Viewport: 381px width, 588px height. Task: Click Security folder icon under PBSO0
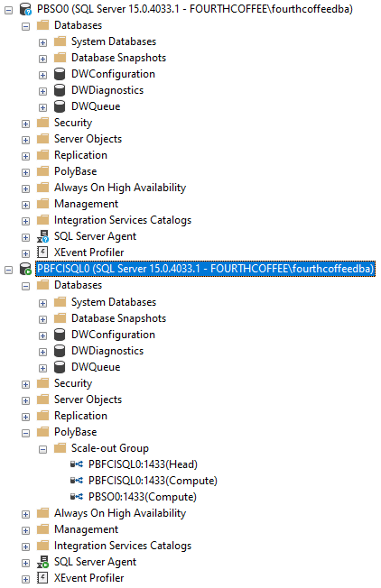(42, 123)
